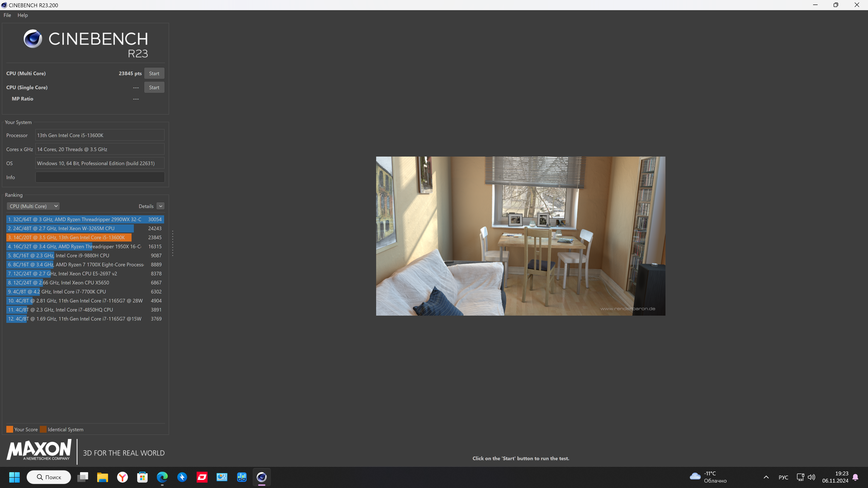
Task: Open the Geekbench taskbar icon
Action: pos(242,477)
